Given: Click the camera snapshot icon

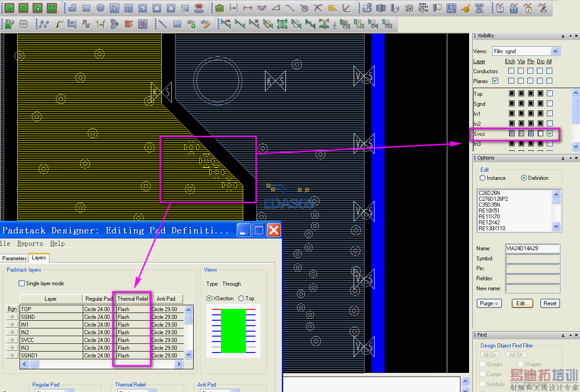Looking at the screenshot, I should point(409,8).
